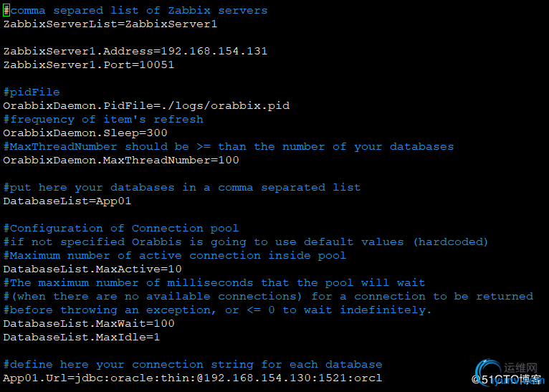Click the "#define here your connection string" comment
Image resolution: width=549 pixels, height=392 pixels.
click(x=192, y=365)
